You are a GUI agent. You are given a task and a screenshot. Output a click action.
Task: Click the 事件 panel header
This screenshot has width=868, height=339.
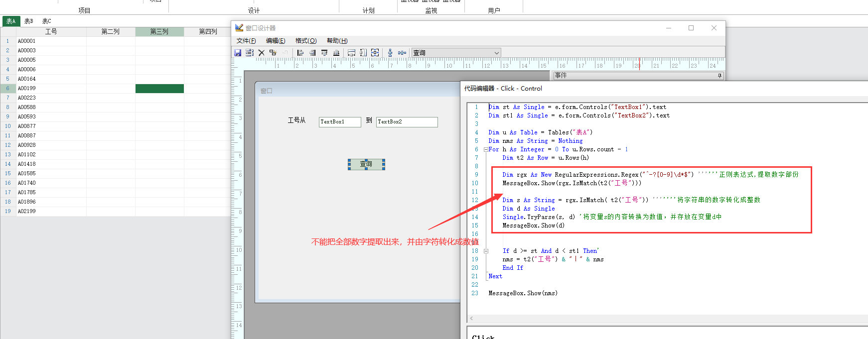click(638, 76)
